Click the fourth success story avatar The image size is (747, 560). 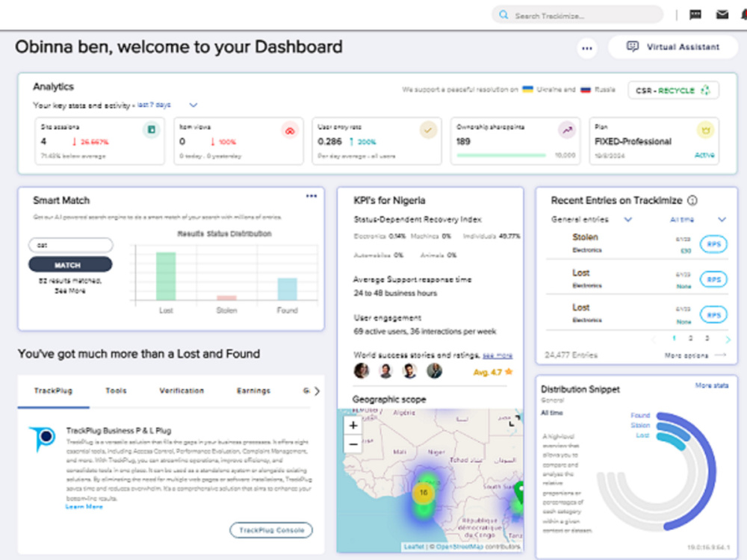click(434, 370)
